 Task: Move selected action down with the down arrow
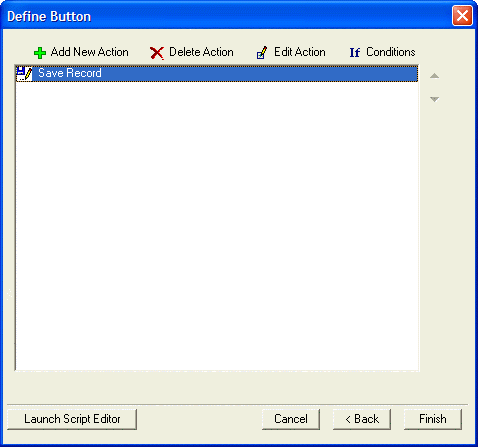(x=434, y=99)
